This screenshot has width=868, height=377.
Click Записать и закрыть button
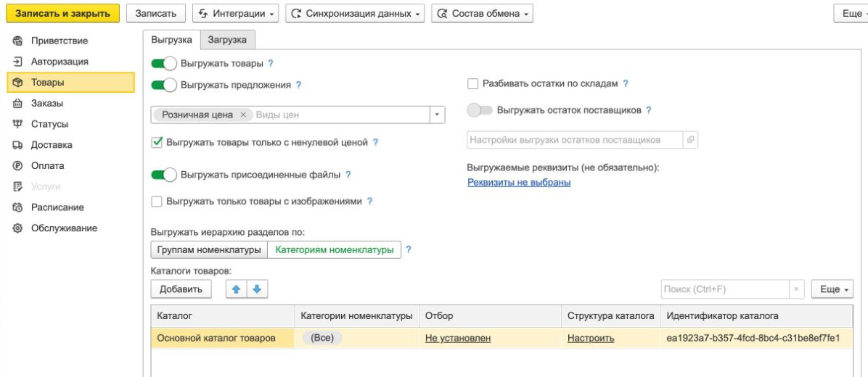(62, 14)
